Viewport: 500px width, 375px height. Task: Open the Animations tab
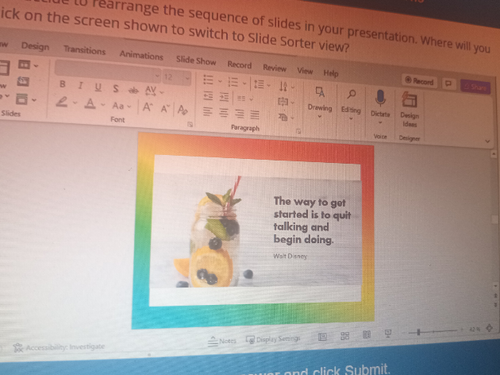click(x=141, y=55)
